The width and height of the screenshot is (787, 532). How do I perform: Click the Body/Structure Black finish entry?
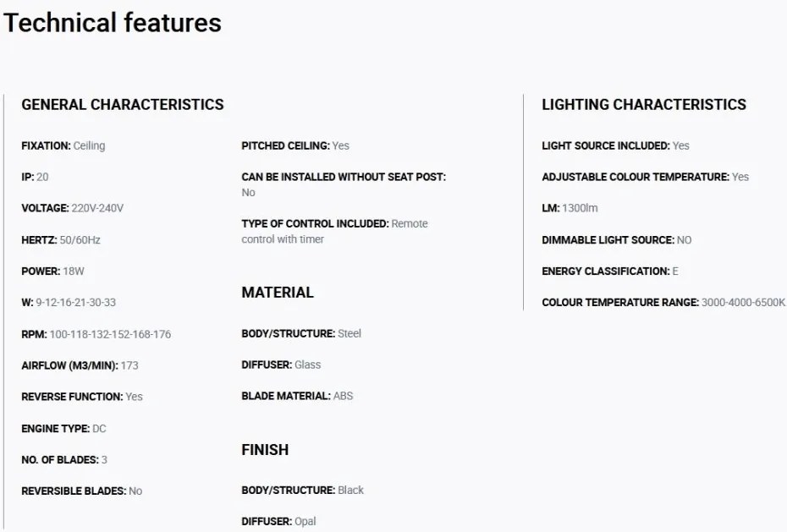pos(303,491)
